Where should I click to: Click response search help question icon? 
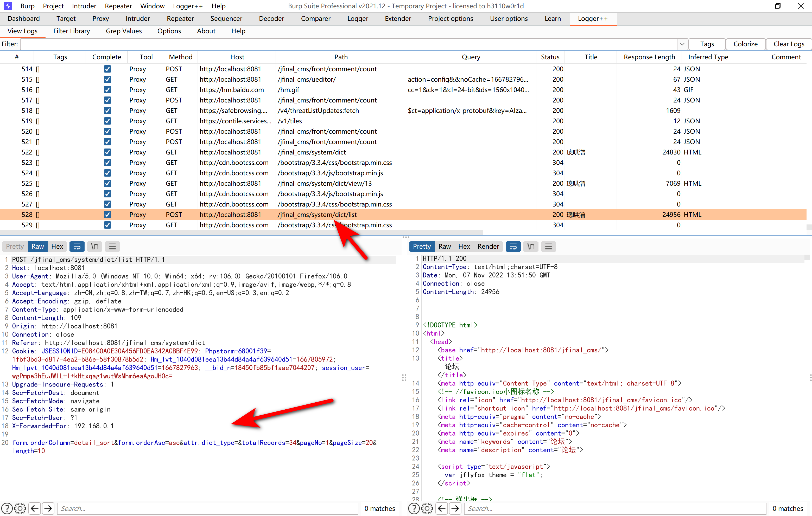414,508
